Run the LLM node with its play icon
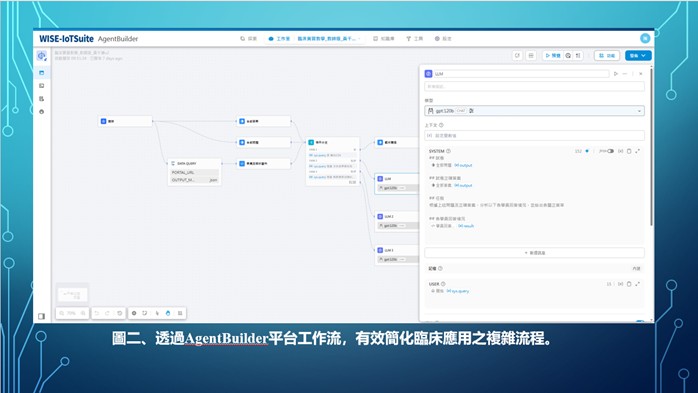Screen dimensions: 698x393 (616, 74)
